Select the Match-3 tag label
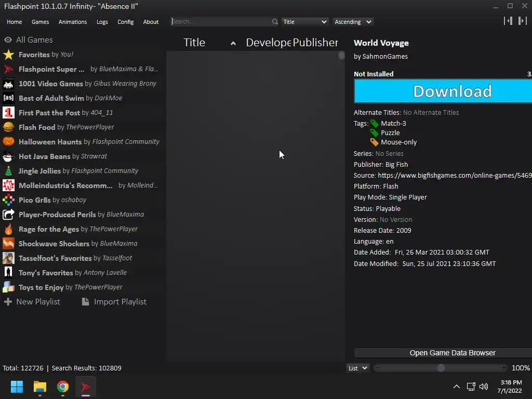The height and width of the screenshot is (399, 532). [x=393, y=124]
